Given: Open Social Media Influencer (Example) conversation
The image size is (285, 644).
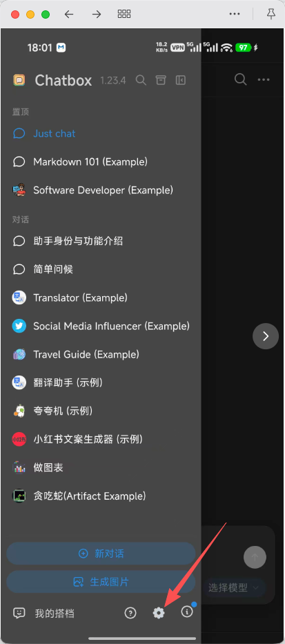Looking at the screenshot, I should 101,326.
